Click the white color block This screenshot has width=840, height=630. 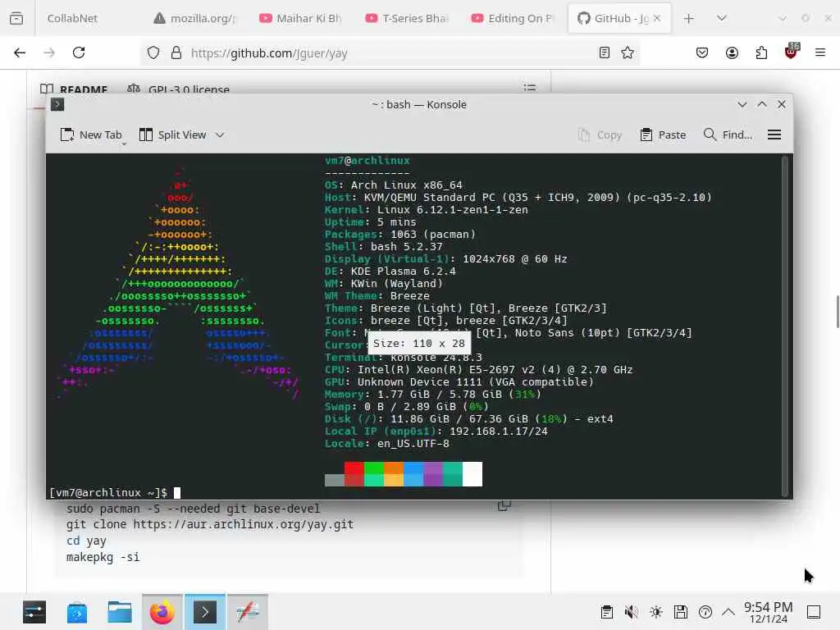point(472,474)
